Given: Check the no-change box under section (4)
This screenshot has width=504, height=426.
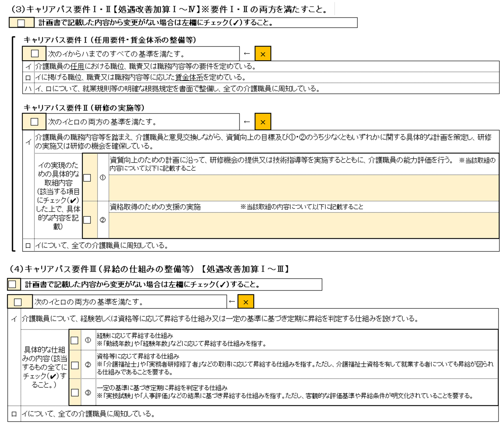Looking at the screenshot, I should pos(12,284).
